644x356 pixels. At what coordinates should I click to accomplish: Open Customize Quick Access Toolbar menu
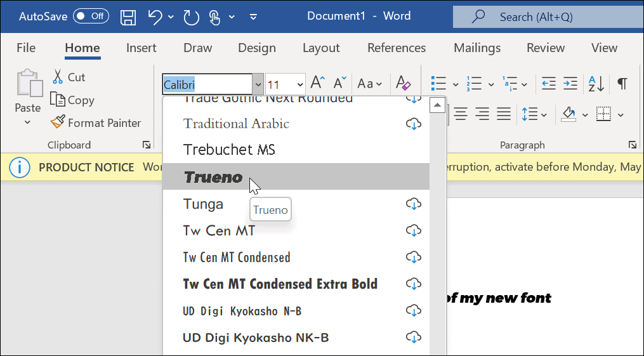point(253,17)
